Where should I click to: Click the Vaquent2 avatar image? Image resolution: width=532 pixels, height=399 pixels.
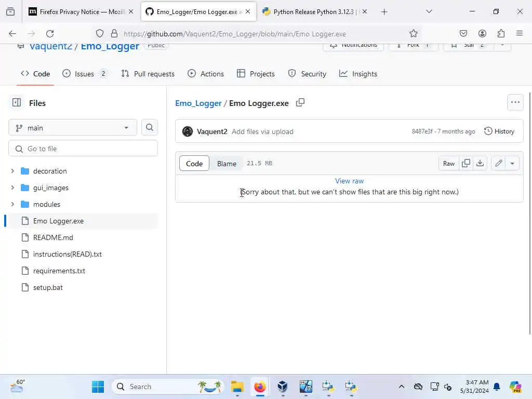pyautogui.click(x=187, y=131)
